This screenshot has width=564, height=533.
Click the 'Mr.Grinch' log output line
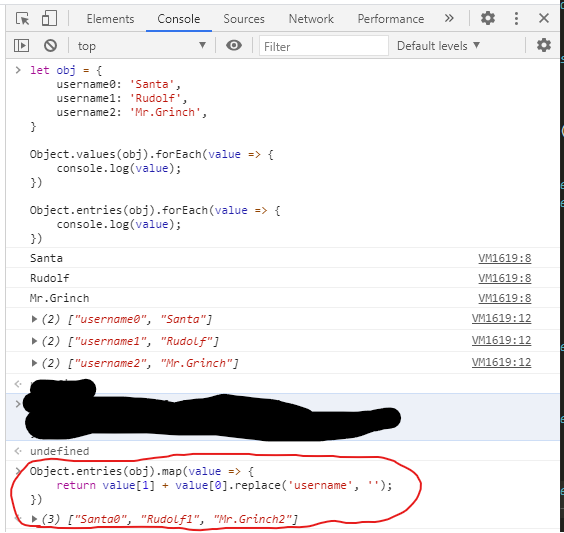(60, 298)
